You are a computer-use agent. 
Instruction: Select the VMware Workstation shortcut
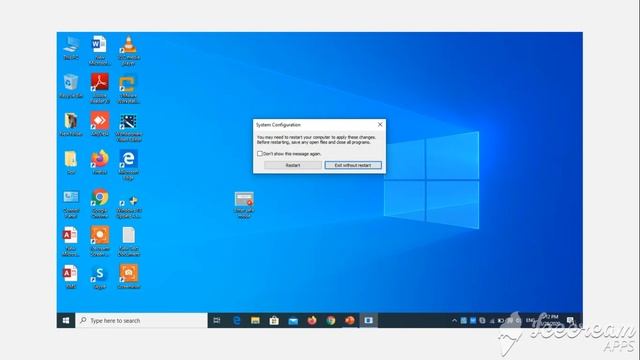129,89
